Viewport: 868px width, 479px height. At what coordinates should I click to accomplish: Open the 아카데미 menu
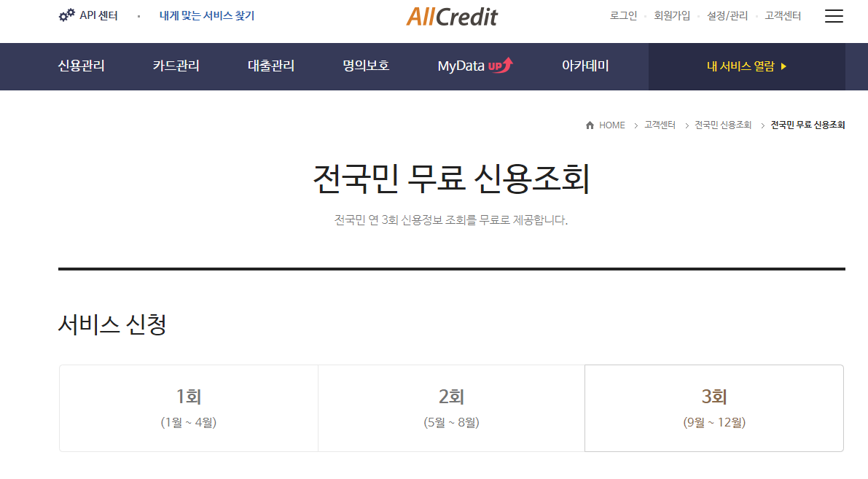(x=587, y=66)
